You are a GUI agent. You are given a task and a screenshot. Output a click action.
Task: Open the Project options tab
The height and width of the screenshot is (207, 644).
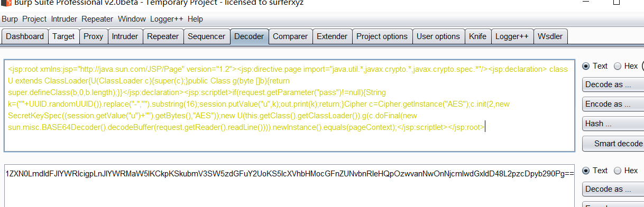(x=382, y=36)
